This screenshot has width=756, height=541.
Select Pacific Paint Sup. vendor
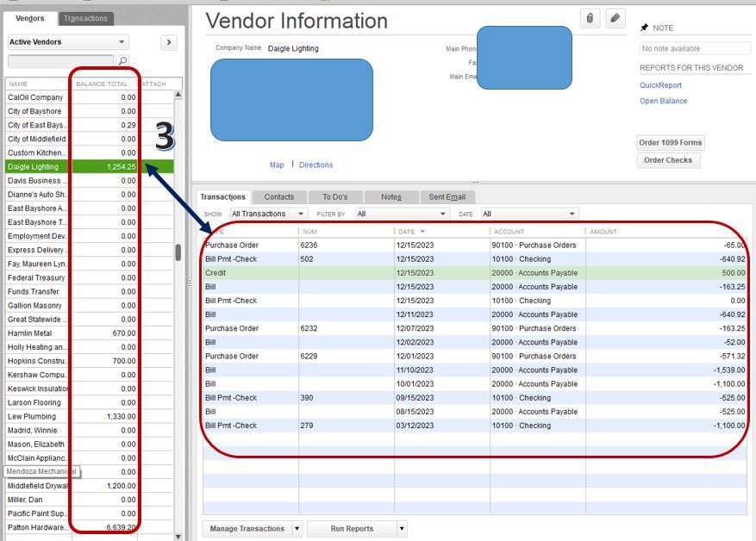coord(89,513)
